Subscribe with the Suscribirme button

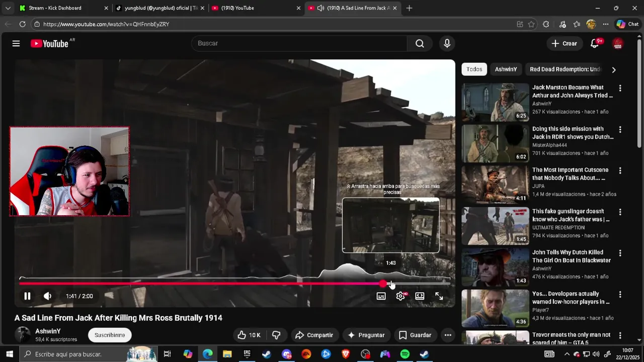(110, 335)
